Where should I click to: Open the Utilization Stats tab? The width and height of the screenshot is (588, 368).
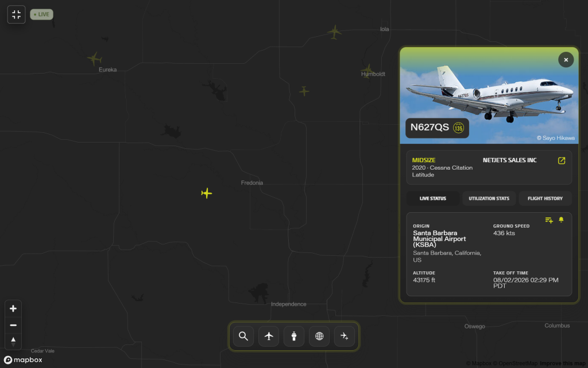pos(489,198)
